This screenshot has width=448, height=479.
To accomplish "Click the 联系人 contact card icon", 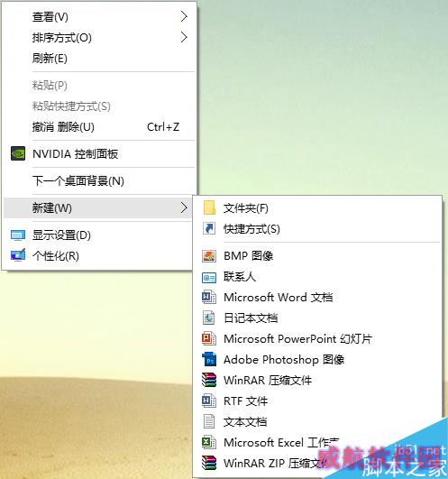I will tap(209, 277).
